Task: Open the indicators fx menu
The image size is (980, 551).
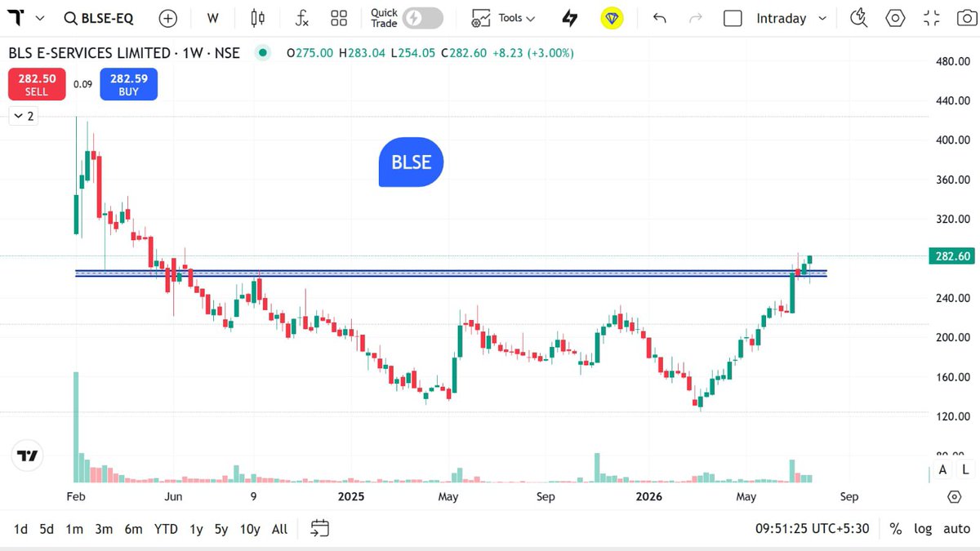Action: point(301,18)
